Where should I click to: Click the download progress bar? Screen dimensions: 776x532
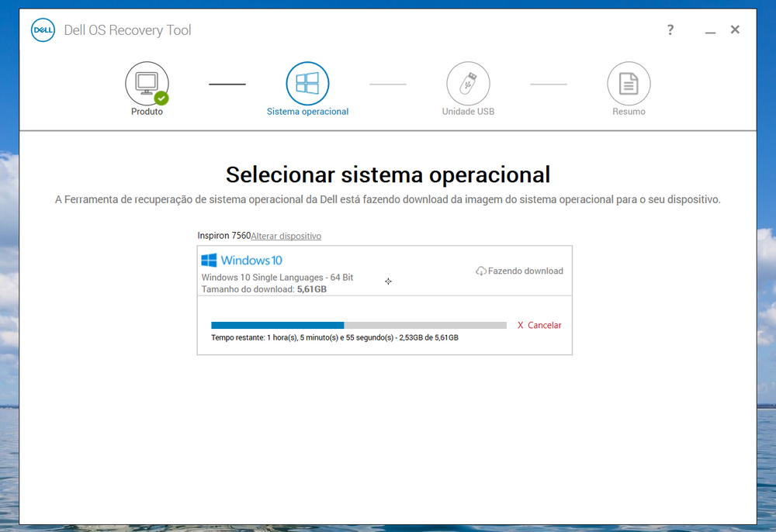[x=359, y=325]
